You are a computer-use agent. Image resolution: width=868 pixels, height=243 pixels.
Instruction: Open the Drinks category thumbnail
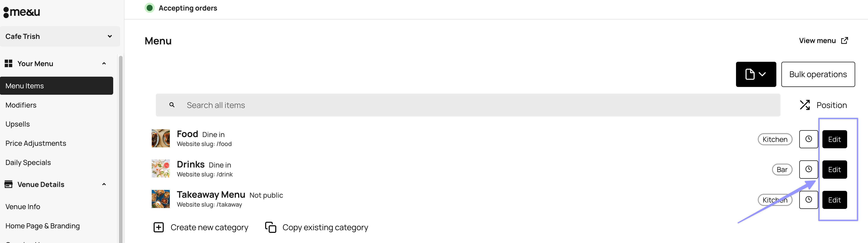(x=161, y=169)
